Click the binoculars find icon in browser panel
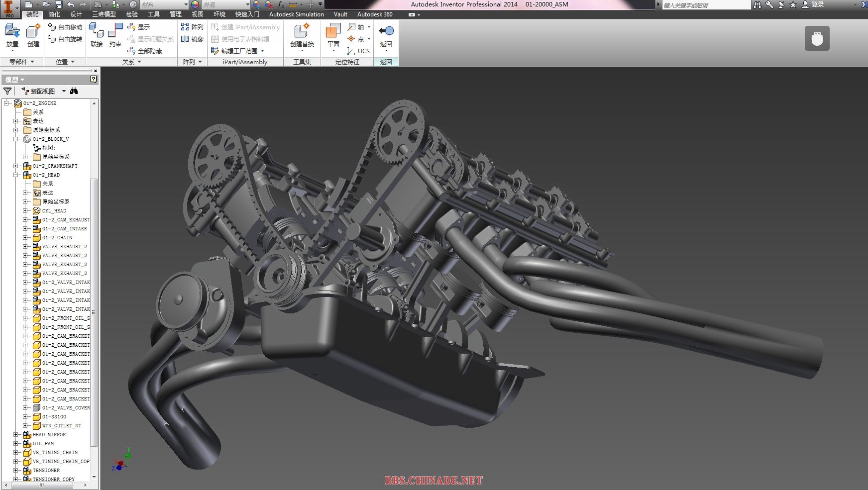This screenshot has width=868, height=490. tap(74, 91)
